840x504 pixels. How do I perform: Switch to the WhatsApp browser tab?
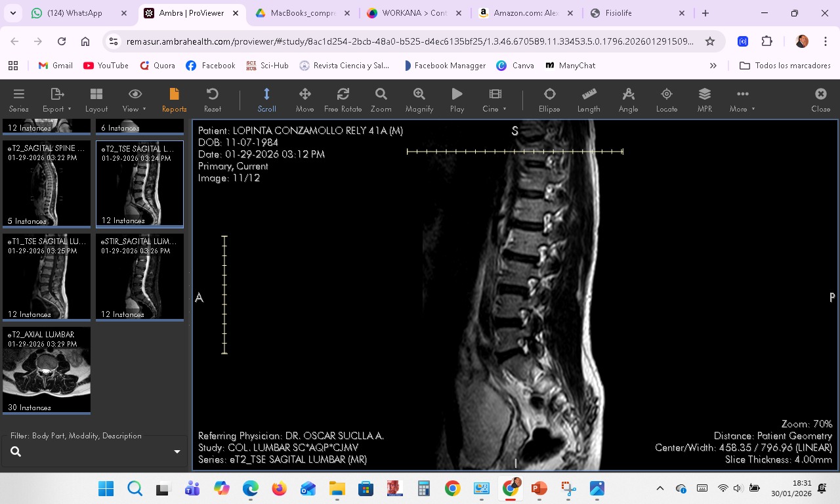point(73,13)
